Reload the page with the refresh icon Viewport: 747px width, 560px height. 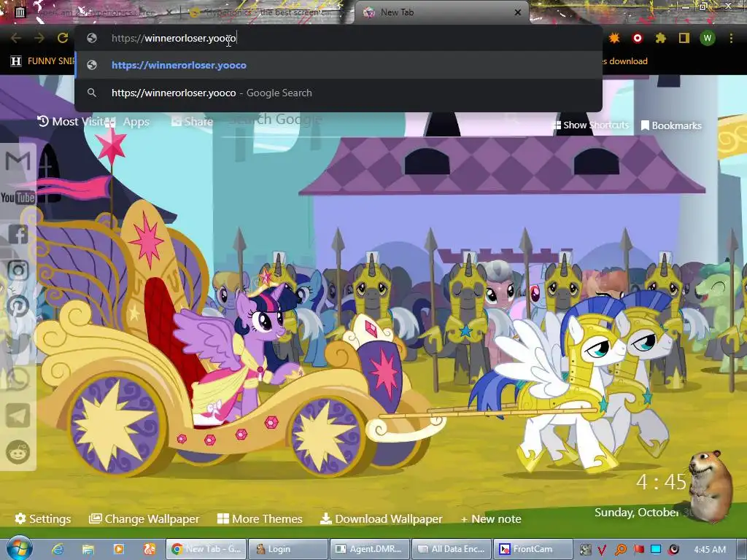(x=63, y=38)
